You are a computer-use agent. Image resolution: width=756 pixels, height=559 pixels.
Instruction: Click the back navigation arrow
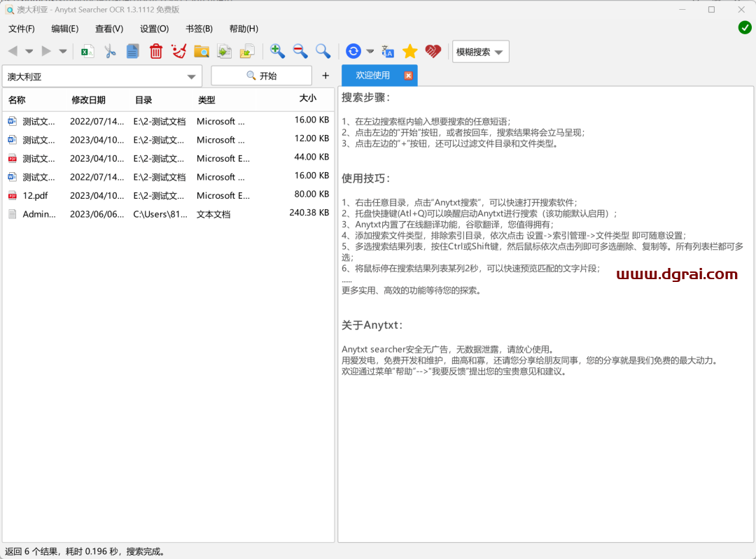point(13,51)
